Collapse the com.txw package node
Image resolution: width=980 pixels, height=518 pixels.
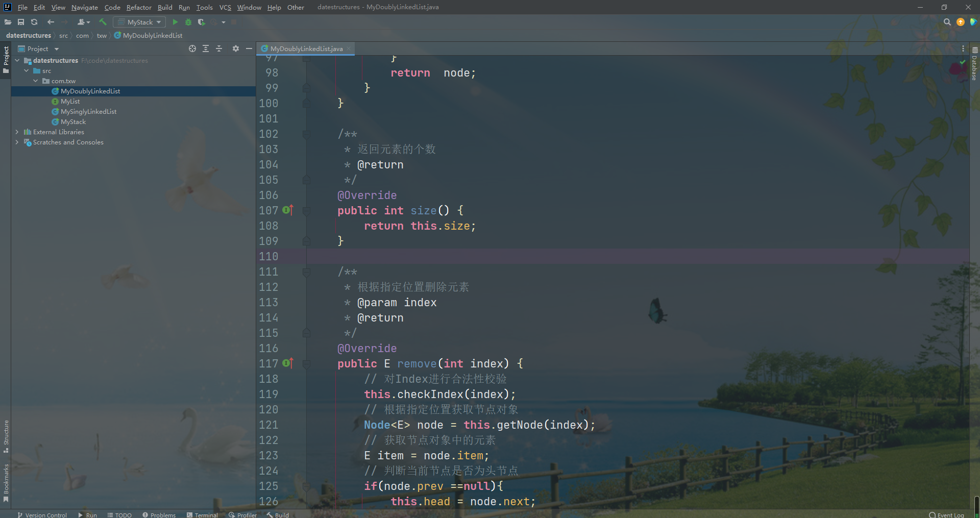pyautogui.click(x=36, y=81)
